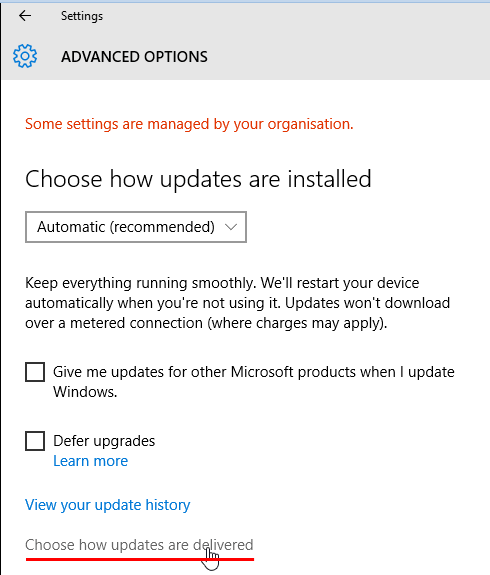Click the empty grey header area beside ADVANCED OPTIONS
The image size is (490, 575).
point(348,57)
